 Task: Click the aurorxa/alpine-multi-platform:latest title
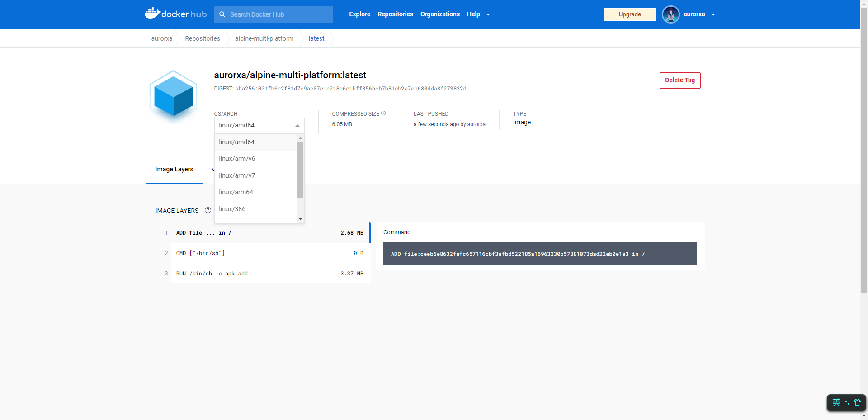tap(290, 75)
